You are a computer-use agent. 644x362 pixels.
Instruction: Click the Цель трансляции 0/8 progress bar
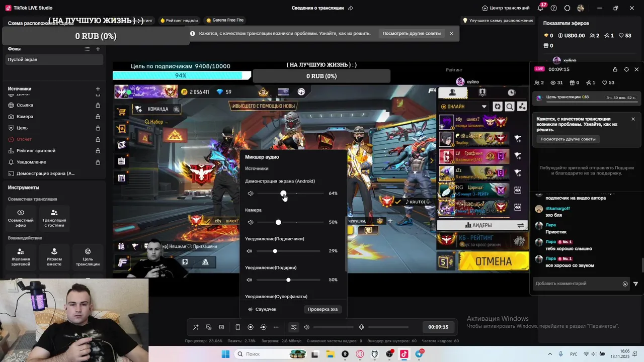(586, 98)
